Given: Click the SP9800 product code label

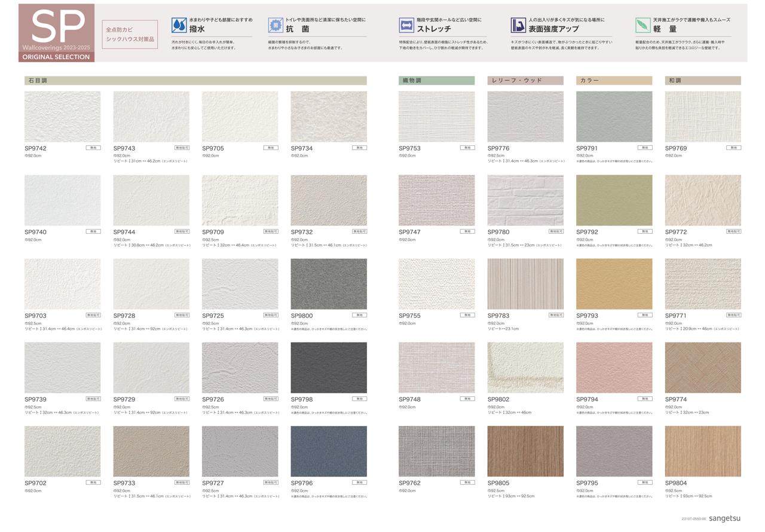Looking at the screenshot, I should click(x=302, y=316).
